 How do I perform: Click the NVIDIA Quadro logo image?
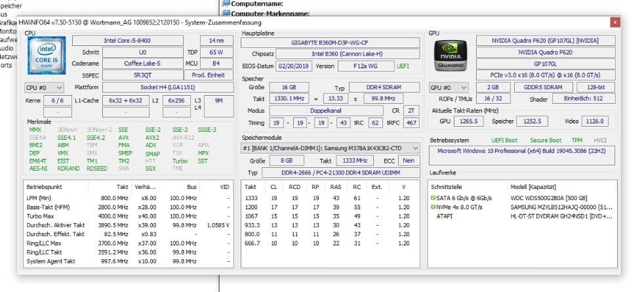pyautogui.click(x=450, y=55)
